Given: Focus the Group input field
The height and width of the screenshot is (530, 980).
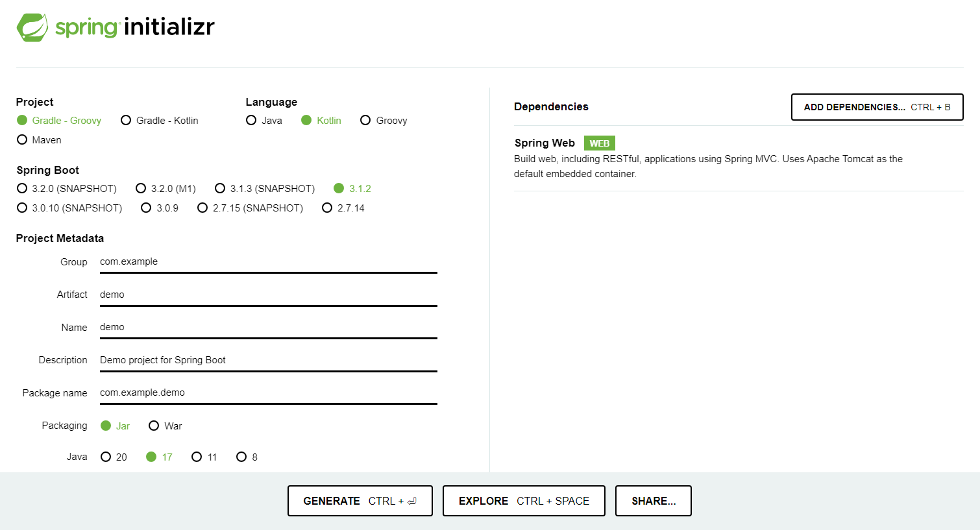Looking at the screenshot, I should tap(269, 262).
